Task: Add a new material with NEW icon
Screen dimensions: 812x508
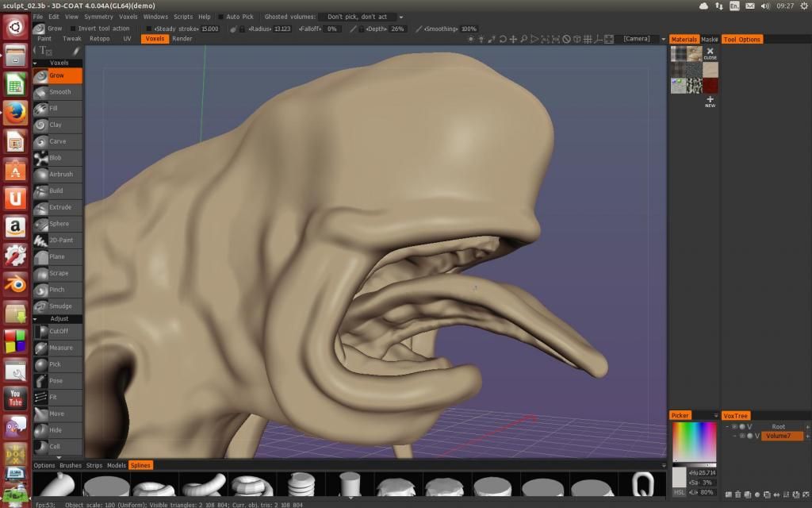Action: pyautogui.click(x=710, y=101)
